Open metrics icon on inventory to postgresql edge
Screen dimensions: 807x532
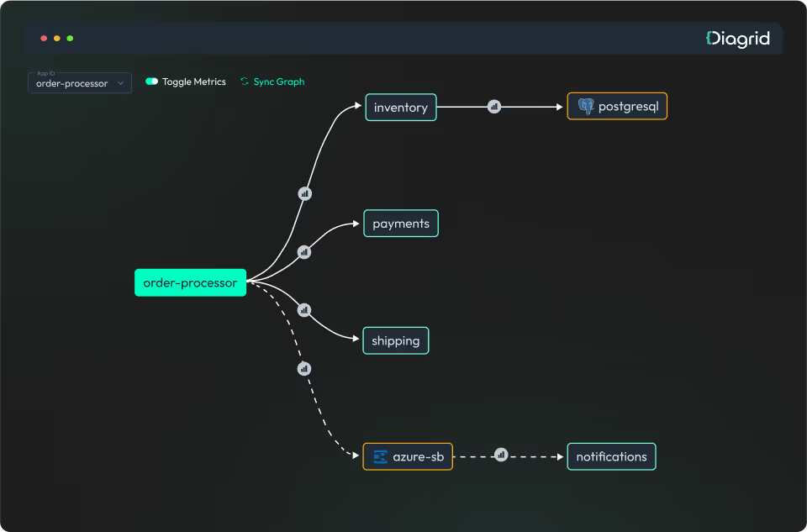tap(493, 106)
